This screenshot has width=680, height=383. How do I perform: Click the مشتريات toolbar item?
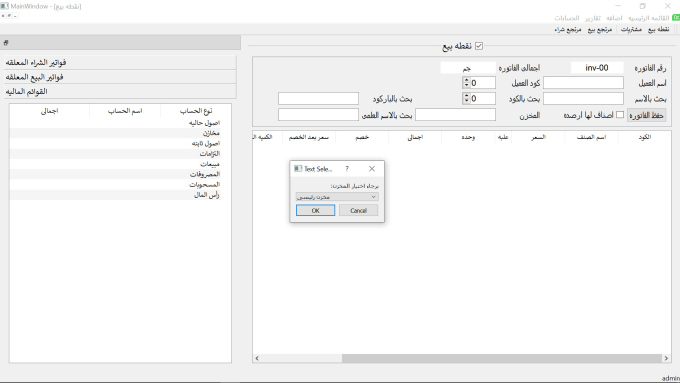pyautogui.click(x=631, y=29)
